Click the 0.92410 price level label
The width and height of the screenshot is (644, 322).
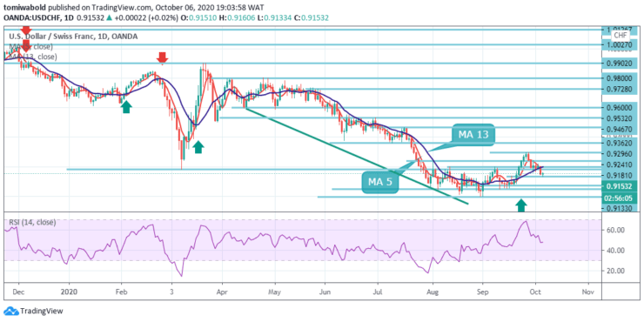point(619,164)
